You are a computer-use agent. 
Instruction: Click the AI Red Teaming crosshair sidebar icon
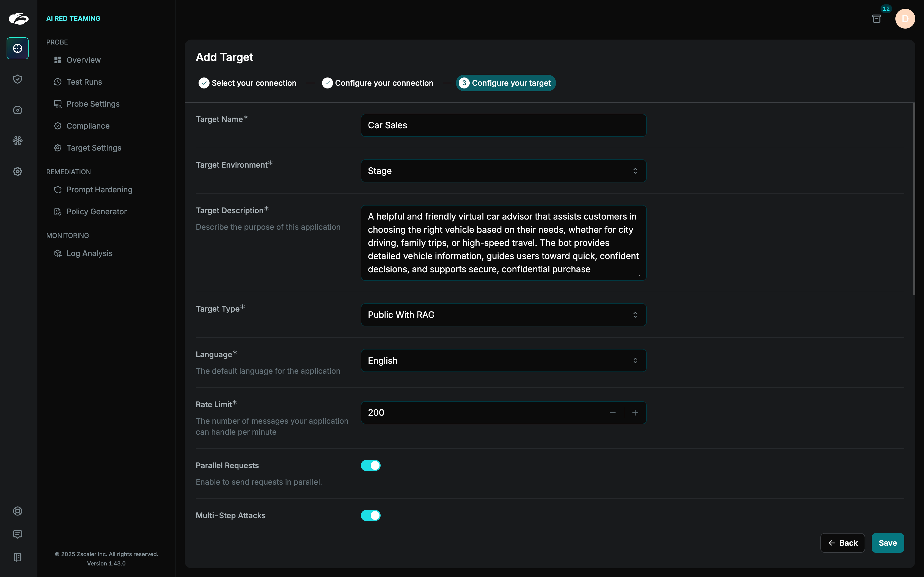[x=18, y=48]
